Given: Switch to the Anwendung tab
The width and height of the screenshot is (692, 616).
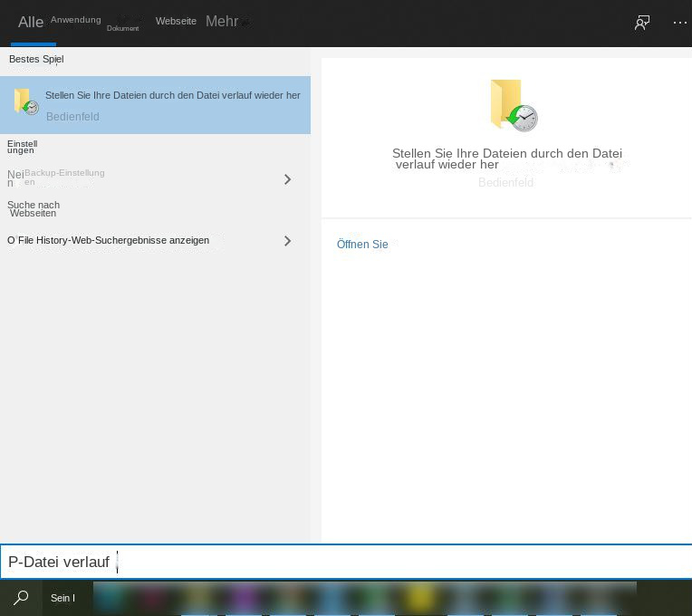Looking at the screenshot, I should 76,20.
